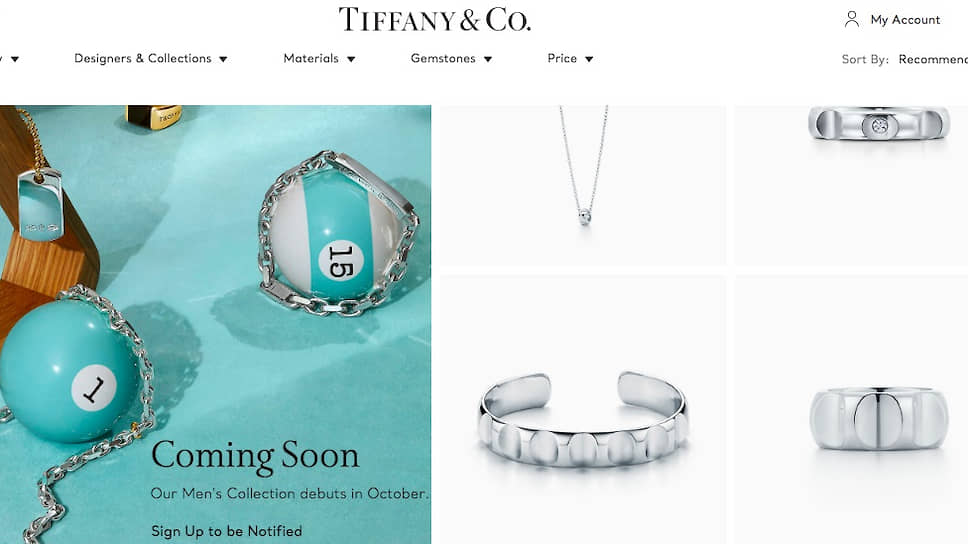968x544 pixels.
Task: Select the silver cuff bracelet product
Action: (583, 410)
